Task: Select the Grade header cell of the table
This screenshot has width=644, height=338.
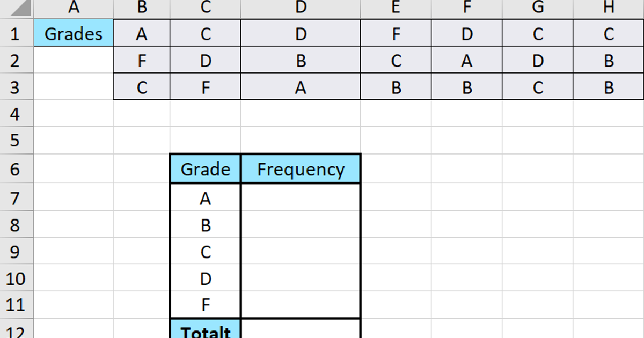Action: click(204, 168)
